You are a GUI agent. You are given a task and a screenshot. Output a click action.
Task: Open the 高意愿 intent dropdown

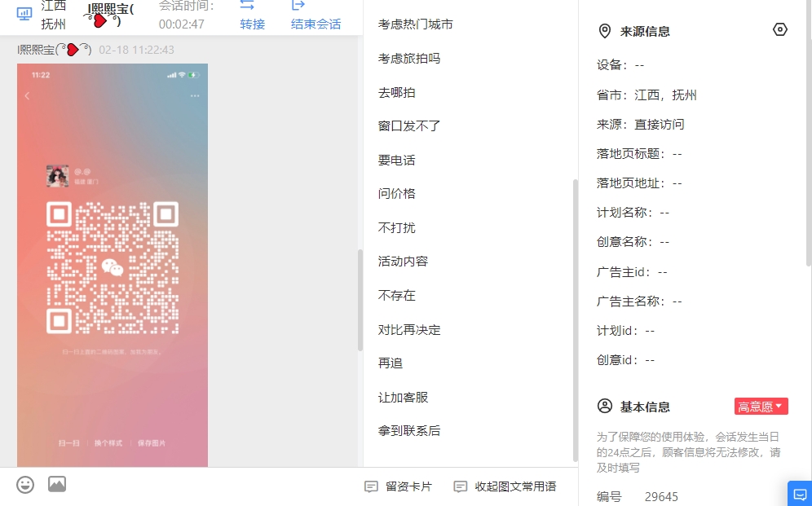761,406
